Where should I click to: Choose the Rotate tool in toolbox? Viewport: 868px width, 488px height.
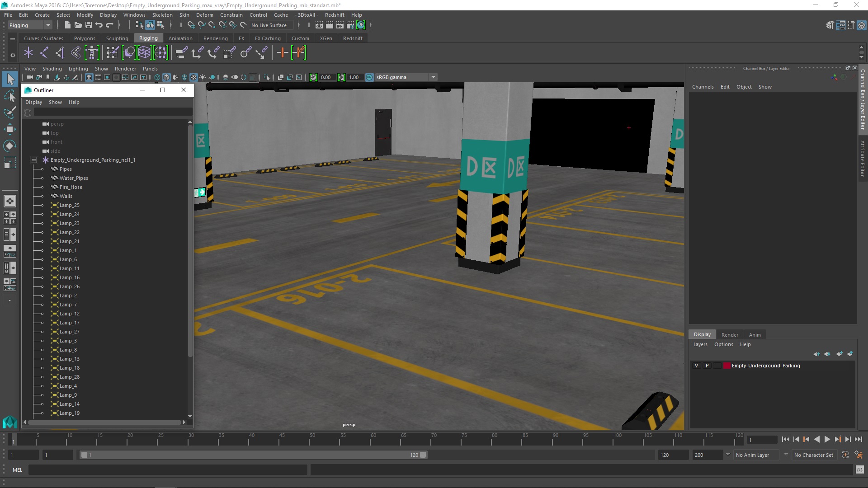click(x=10, y=145)
